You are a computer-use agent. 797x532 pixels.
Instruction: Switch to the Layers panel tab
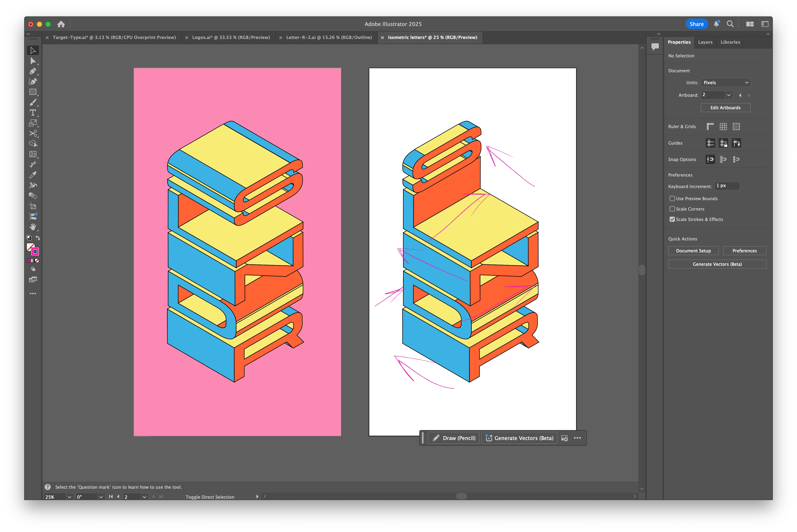(705, 42)
